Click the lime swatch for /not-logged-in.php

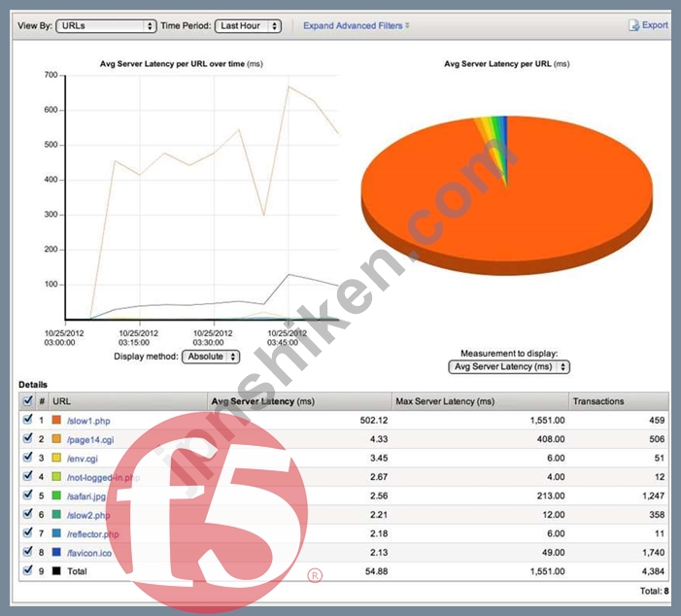click(56, 476)
